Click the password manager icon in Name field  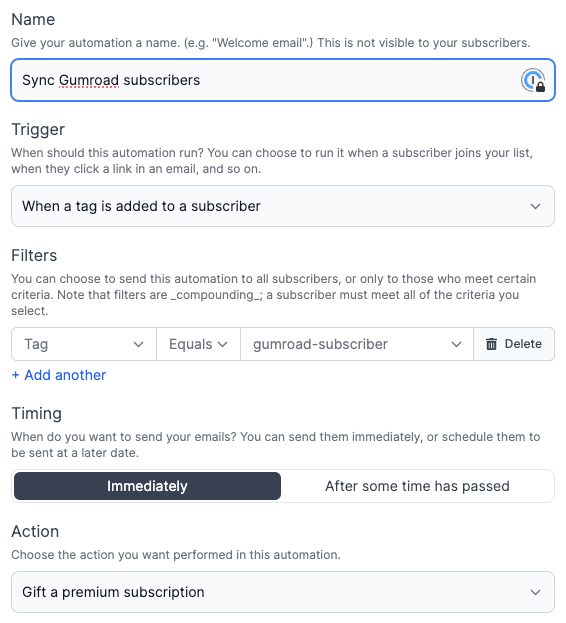(x=533, y=80)
